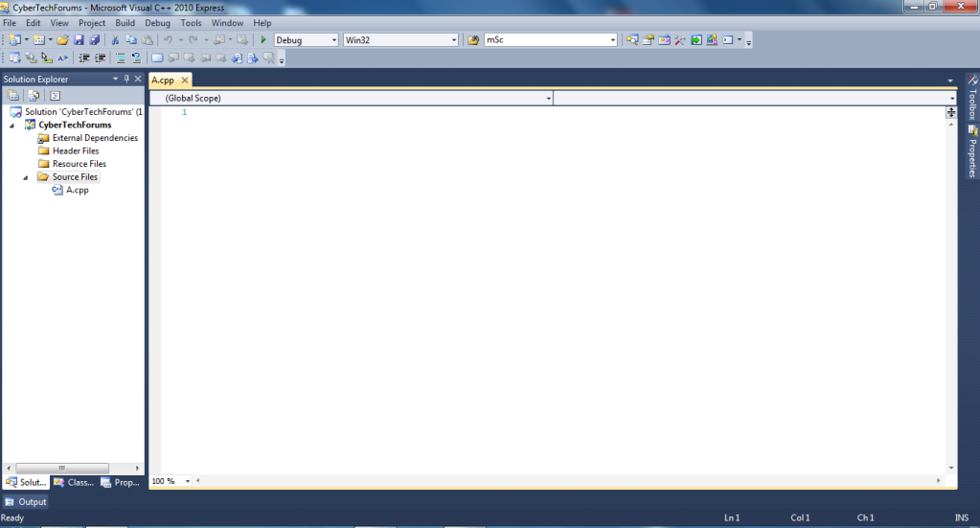
Task: Click the Open File folder icon
Action: pyautogui.click(x=62, y=40)
